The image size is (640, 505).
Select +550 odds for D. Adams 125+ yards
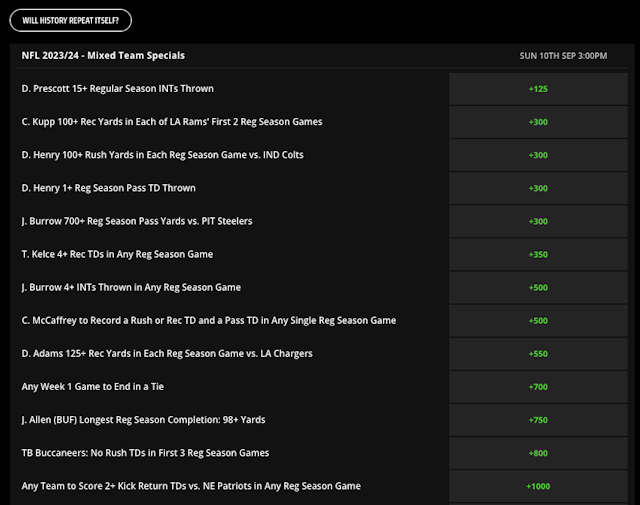[x=538, y=354]
